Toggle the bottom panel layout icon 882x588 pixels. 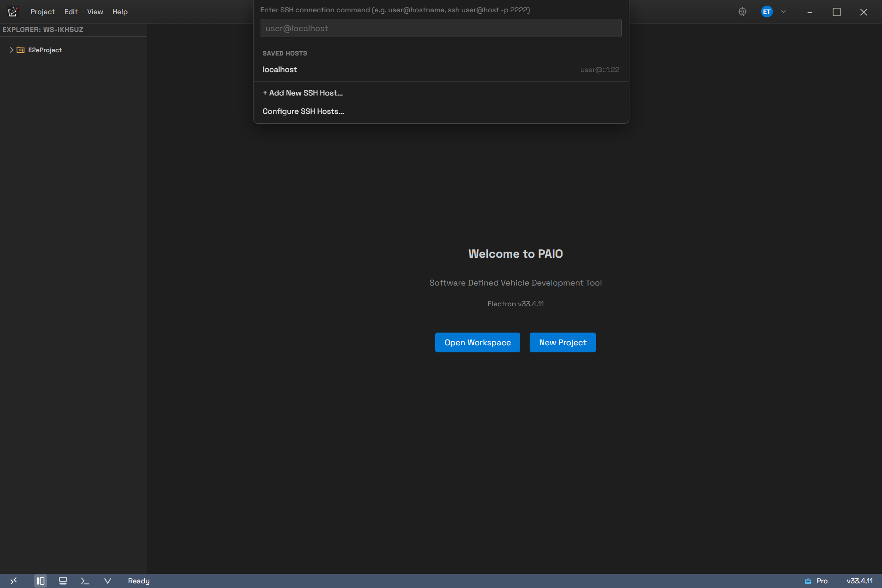point(63,581)
